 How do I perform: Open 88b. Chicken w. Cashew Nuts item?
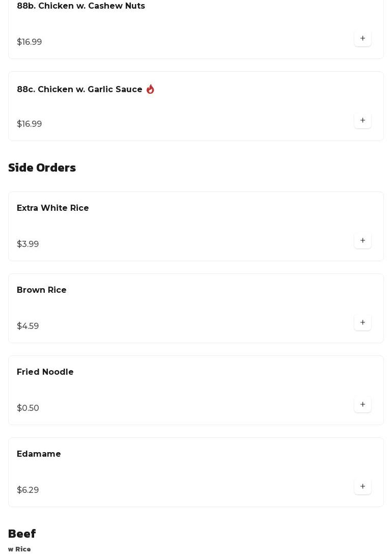[81, 6]
